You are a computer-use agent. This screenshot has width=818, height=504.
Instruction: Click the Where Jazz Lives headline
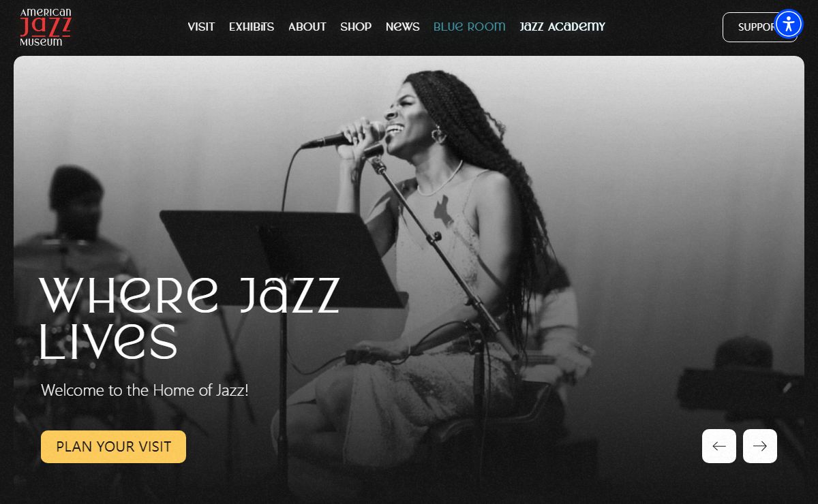[190, 318]
